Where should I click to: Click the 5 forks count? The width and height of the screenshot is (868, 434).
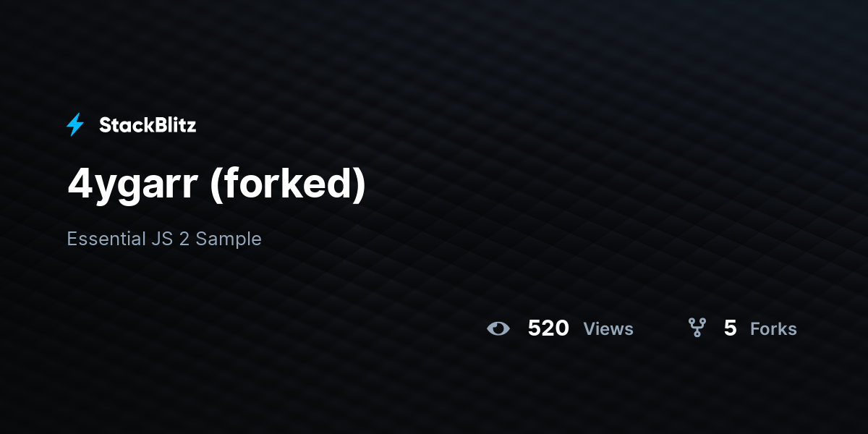click(730, 328)
